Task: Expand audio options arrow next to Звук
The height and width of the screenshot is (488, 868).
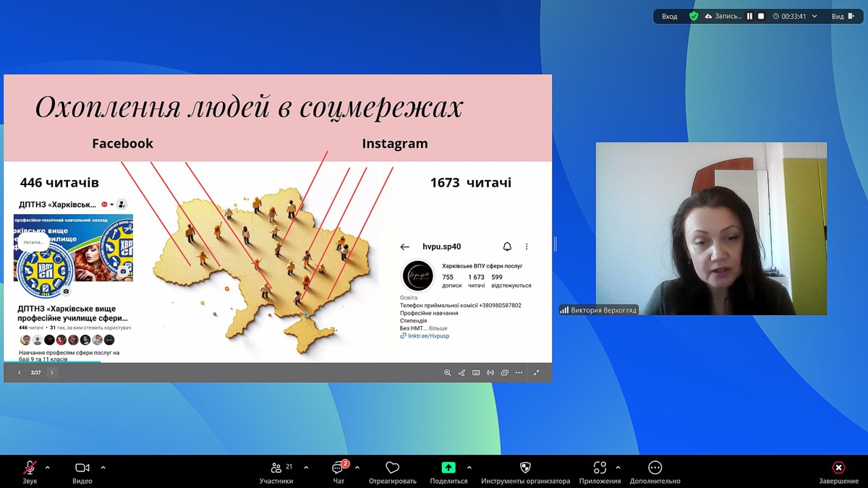Action: pyautogui.click(x=48, y=468)
